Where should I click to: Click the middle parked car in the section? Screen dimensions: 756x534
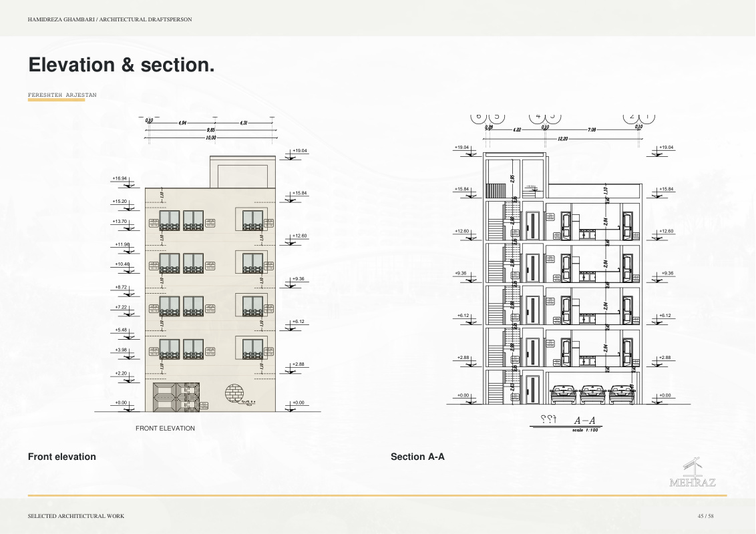click(x=593, y=394)
